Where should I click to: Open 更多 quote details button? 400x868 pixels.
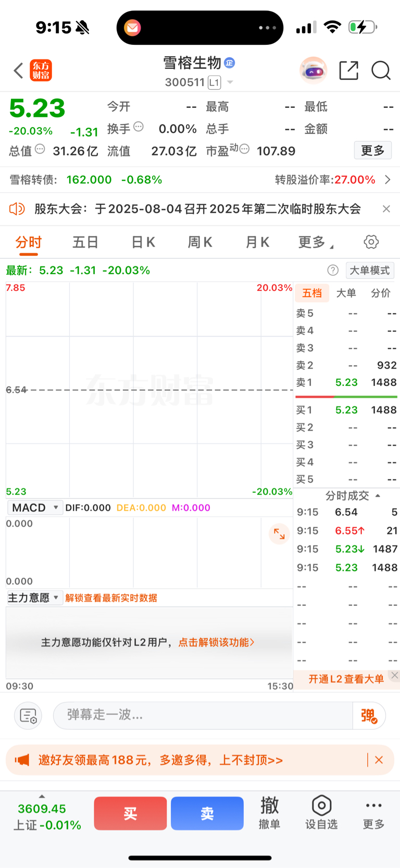(x=372, y=151)
